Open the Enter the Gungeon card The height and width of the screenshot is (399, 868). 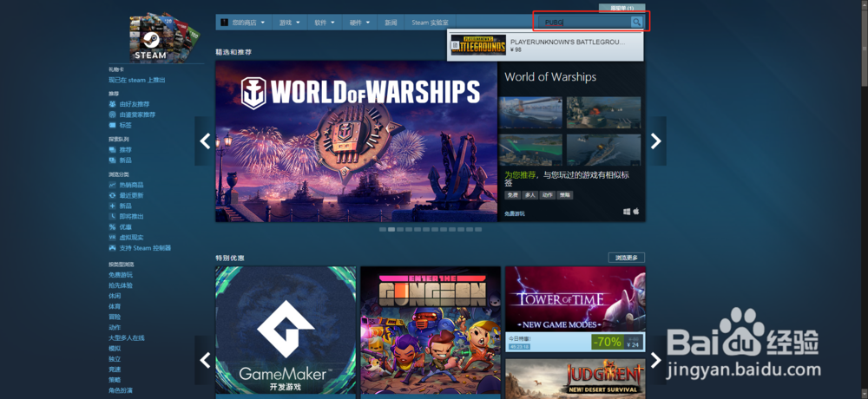click(x=431, y=332)
